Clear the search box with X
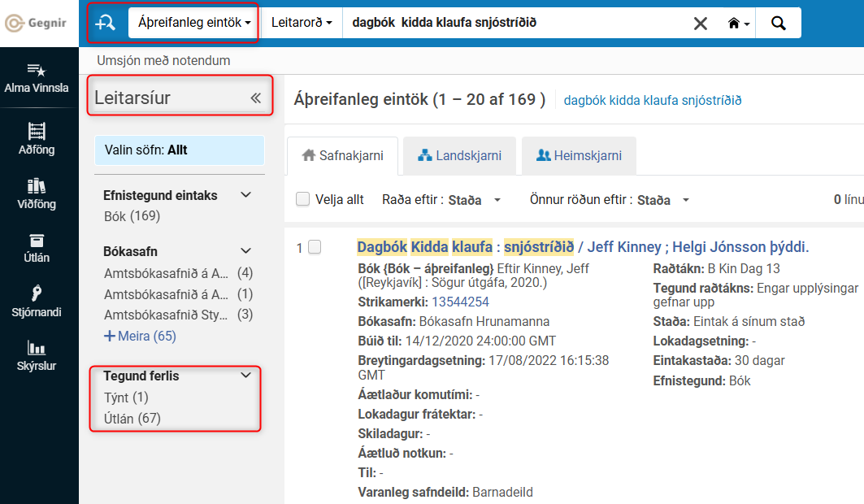The height and width of the screenshot is (504, 864). point(701,23)
